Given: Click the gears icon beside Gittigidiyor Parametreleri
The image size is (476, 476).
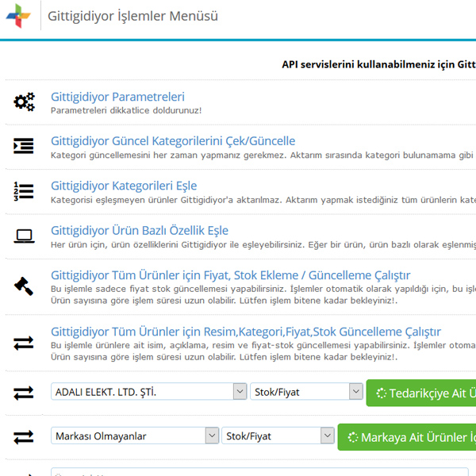Looking at the screenshot, I should click(24, 102).
